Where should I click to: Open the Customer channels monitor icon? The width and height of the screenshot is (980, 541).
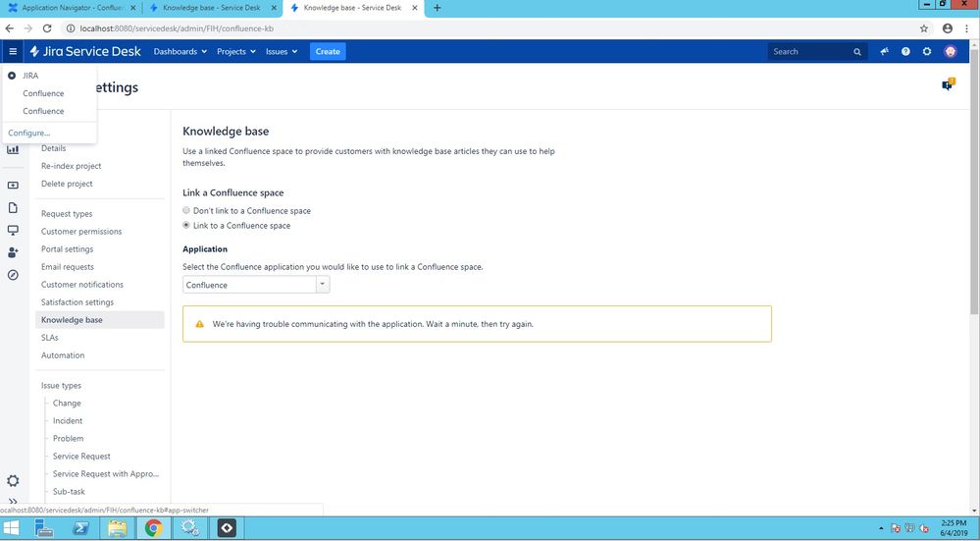[x=13, y=230]
